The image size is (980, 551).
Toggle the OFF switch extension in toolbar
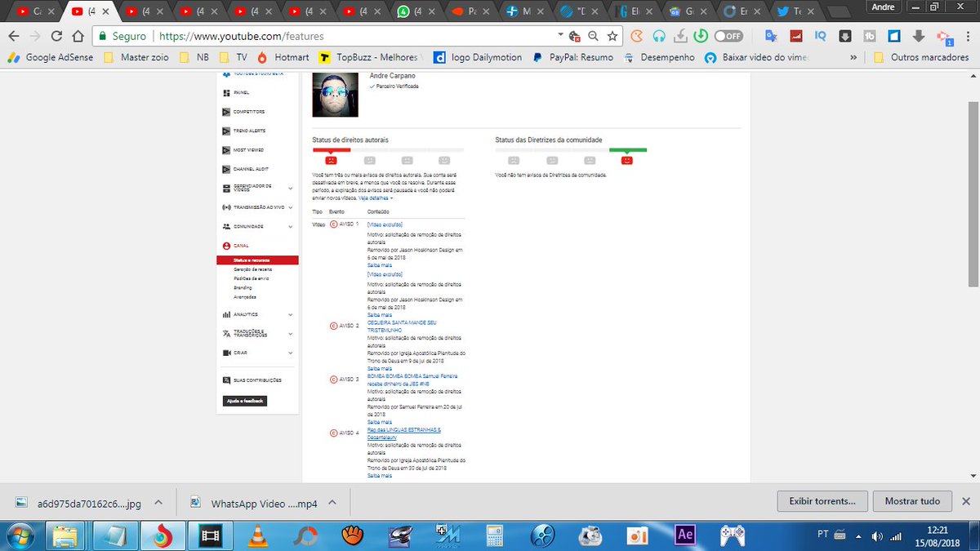point(728,36)
